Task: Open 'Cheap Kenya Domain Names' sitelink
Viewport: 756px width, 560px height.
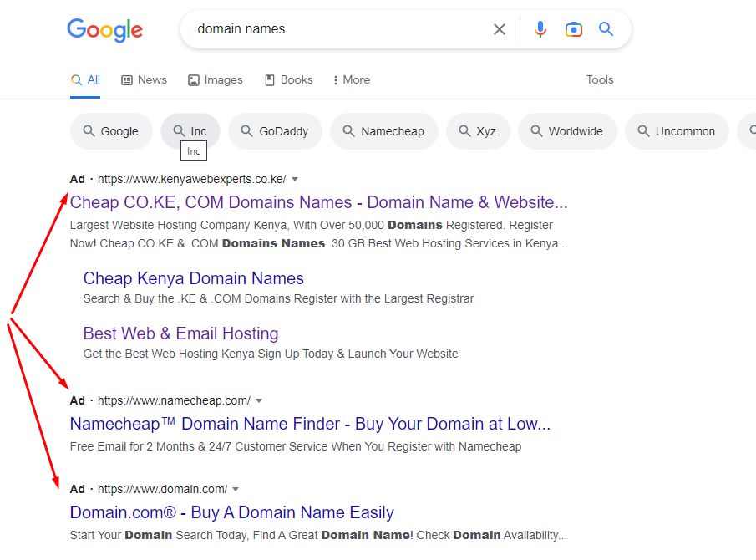Action: coord(193,279)
